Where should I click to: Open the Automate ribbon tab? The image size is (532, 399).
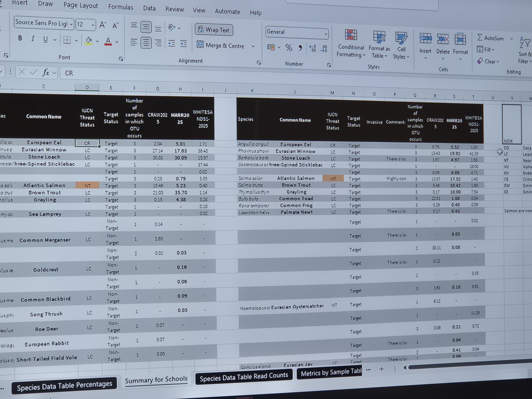click(227, 11)
